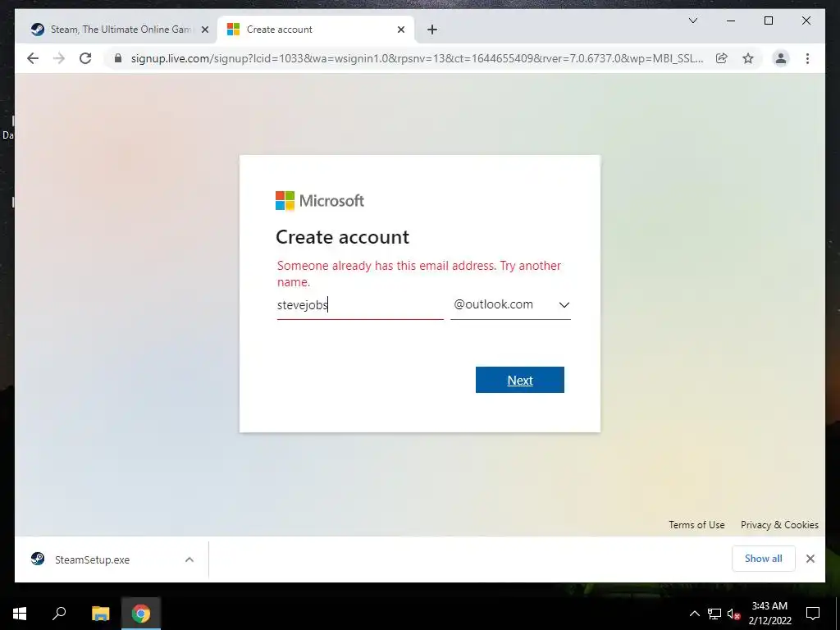Open the Chrome profile avatar
This screenshot has width=840, height=630.
(x=781, y=58)
